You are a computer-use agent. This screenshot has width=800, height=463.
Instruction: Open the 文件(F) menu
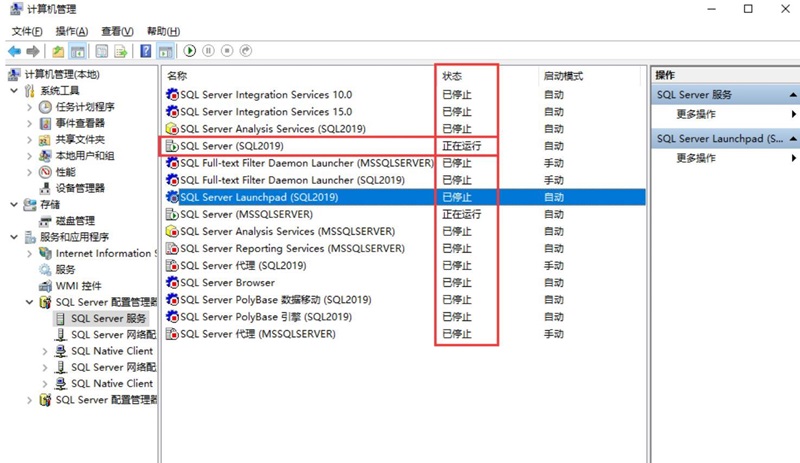[x=27, y=32]
